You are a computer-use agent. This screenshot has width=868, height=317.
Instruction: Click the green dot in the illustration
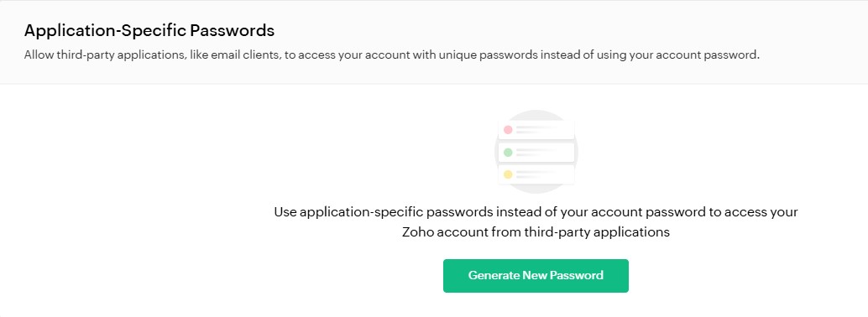click(508, 152)
